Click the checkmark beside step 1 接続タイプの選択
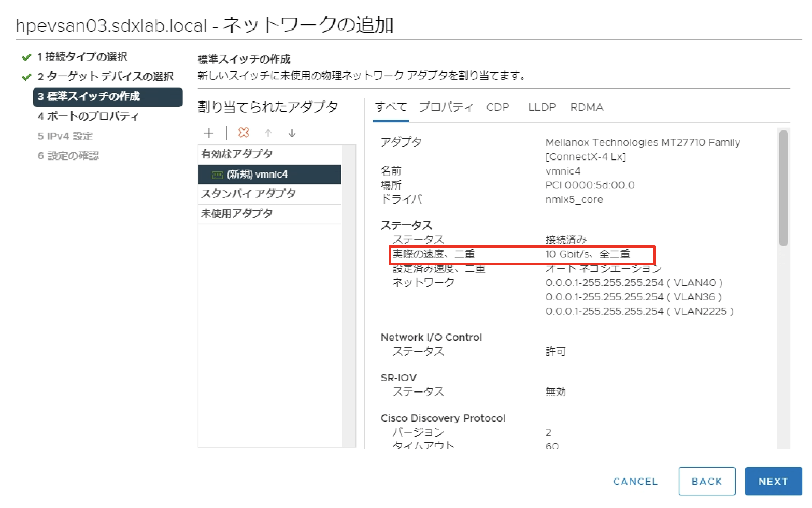Viewport: 812px width, 508px height. point(26,57)
